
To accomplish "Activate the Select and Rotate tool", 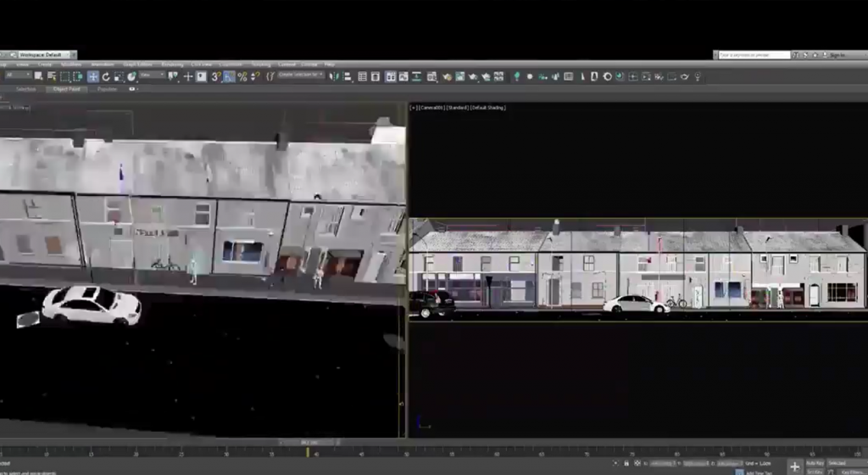I will click(x=106, y=76).
